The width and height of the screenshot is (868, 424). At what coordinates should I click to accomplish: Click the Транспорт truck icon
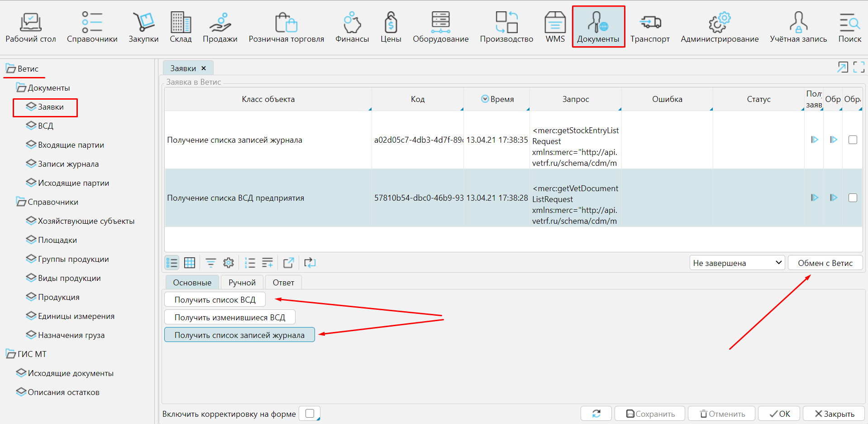pos(650,23)
